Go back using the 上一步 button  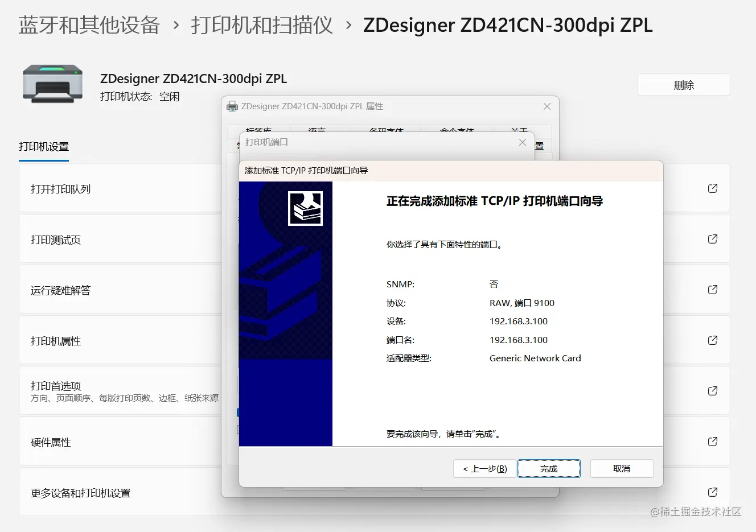pos(484,468)
